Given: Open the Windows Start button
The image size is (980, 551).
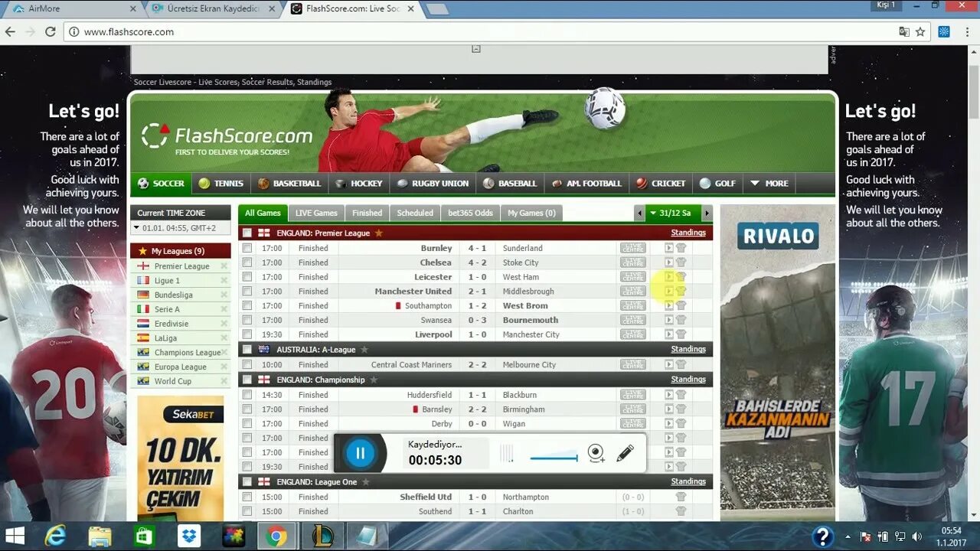Looking at the screenshot, I should (x=15, y=535).
